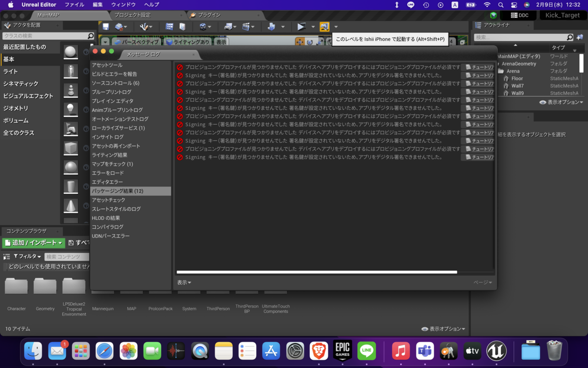
Task: Save the current level via floppy icon
Action: point(105,26)
